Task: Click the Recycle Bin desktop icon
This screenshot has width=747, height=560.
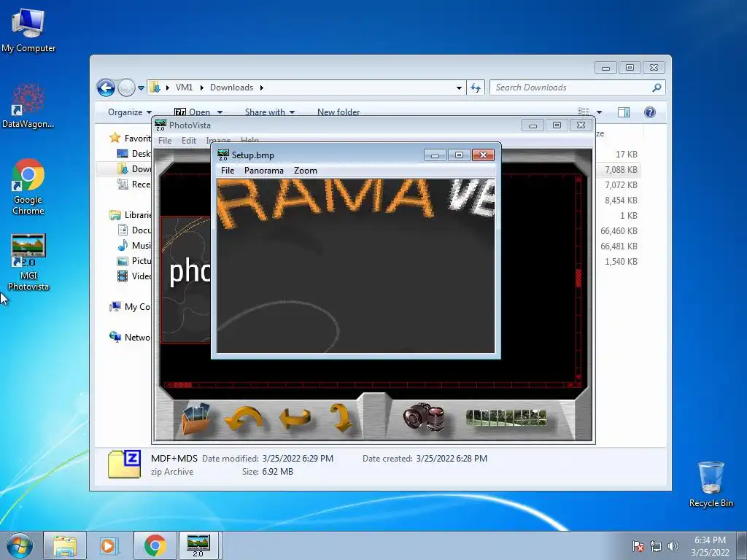Action: click(x=711, y=484)
